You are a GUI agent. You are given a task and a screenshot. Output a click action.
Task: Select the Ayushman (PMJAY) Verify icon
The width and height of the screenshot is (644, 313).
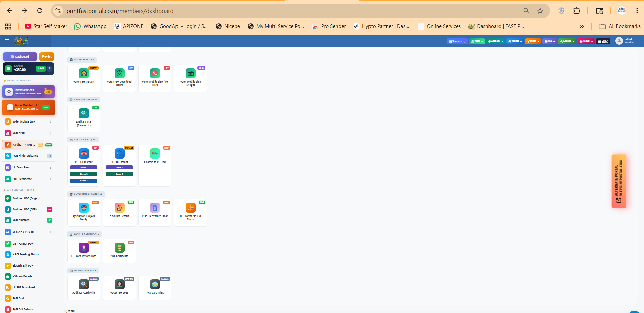tap(84, 208)
